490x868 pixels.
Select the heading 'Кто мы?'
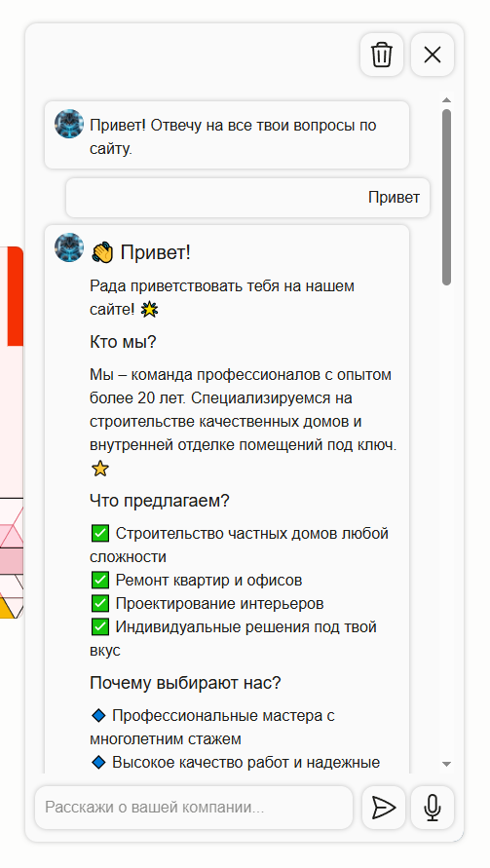click(123, 342)
